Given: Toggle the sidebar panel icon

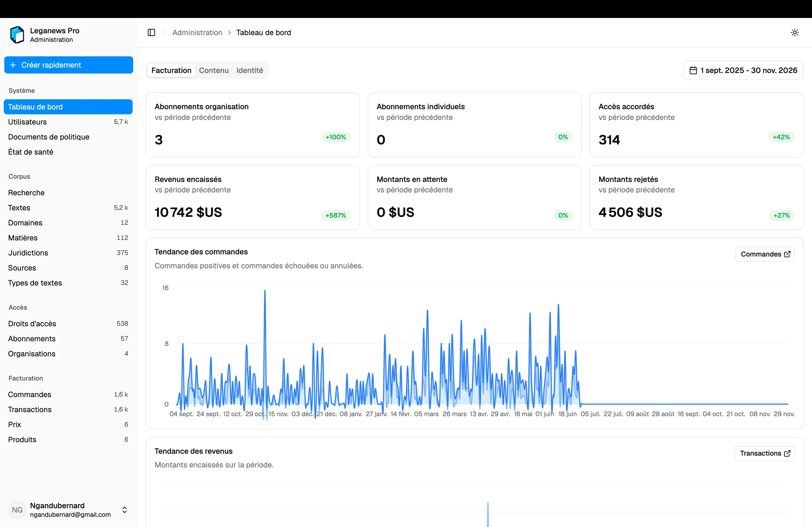Looking at the screenshot, I should click(151, 32).
